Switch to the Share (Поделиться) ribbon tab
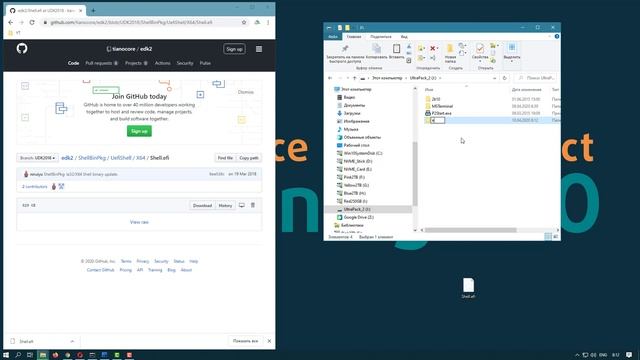 (381, 37)
